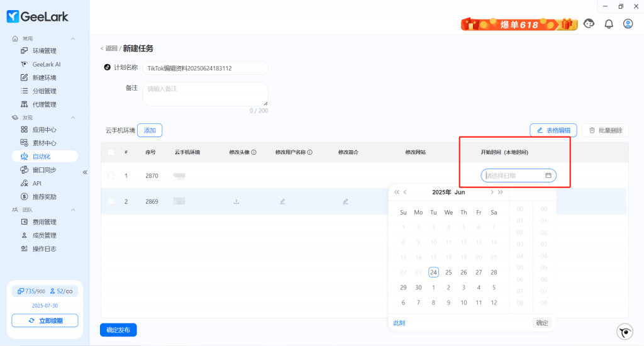644x346 pixels.
Task: Check the checkbox for row 1
Action: tap(111, 176)
